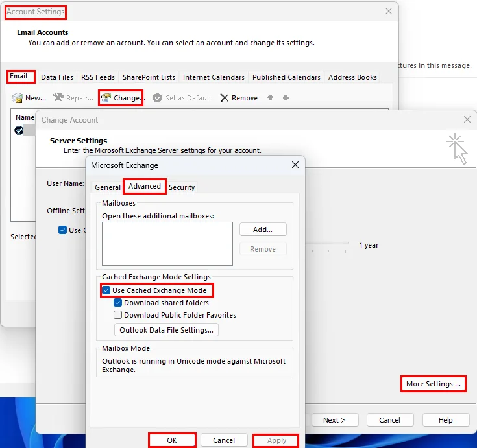Uncheck Download shared folders
Screen dimensions: 477x448
(117, 303)
